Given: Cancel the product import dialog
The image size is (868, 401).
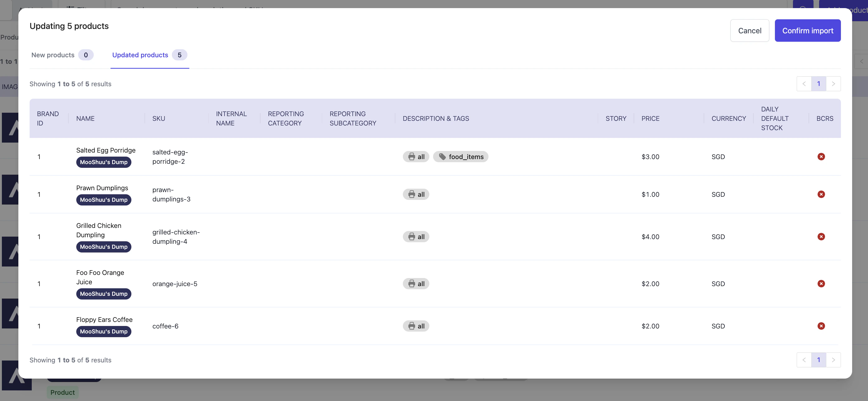Looking at the screenshot, I should [x=749, y=31].
